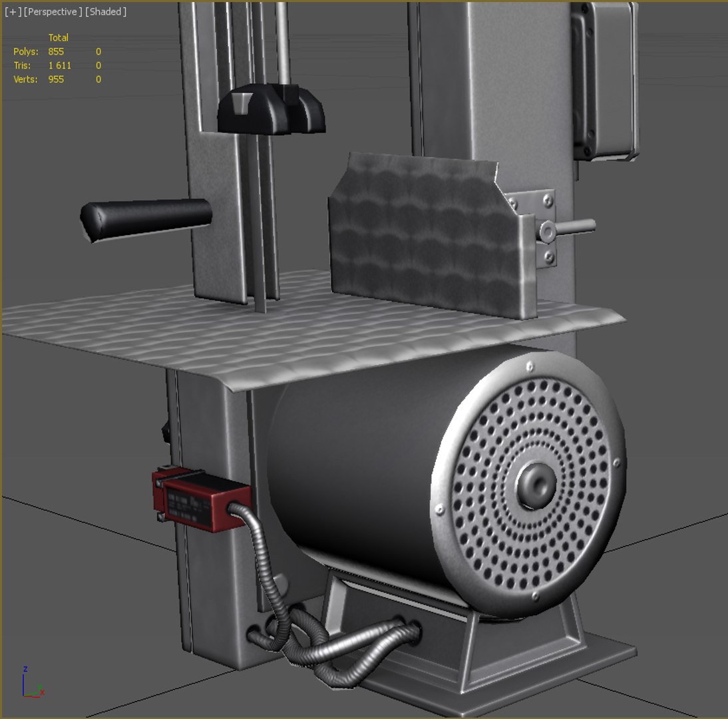Image resolution: width=728 pixels, height=719 pixels.
Task: Click the XYZ world axis gizmo
Action: [x=33, y=682]
